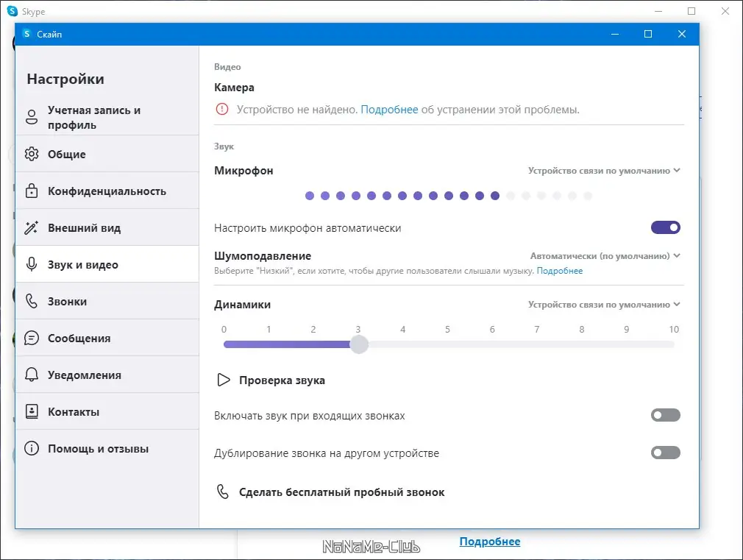Go to Общие settings section

(x=107, y=154)
